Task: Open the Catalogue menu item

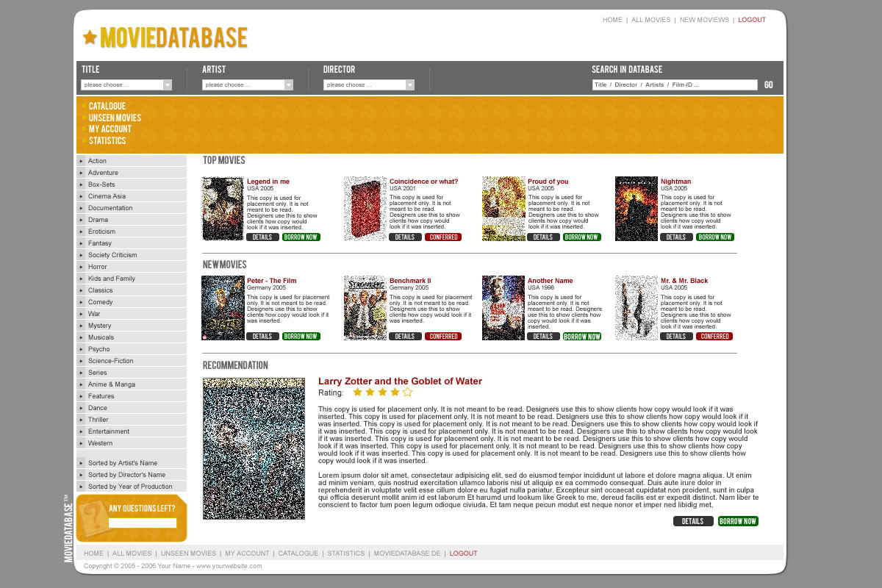Action: pos(107,106)
